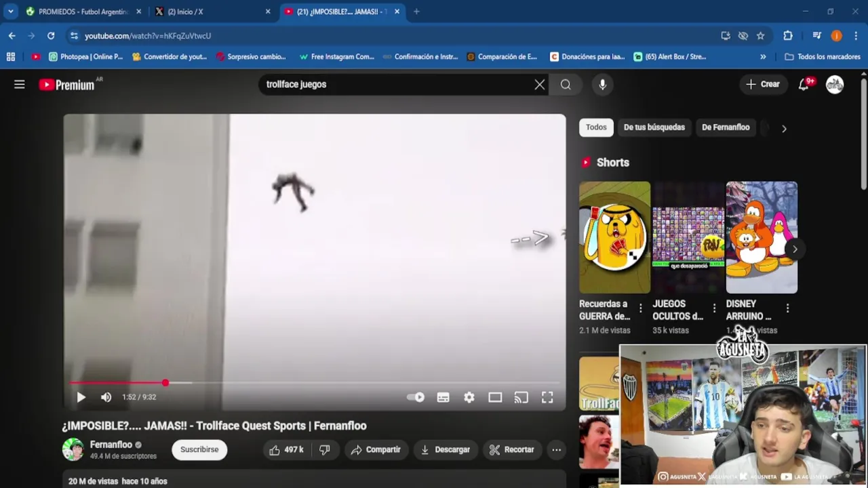Screen dimensions: 868x488
Task: Open the player settings gear
Action: click(x=469, y=397)
